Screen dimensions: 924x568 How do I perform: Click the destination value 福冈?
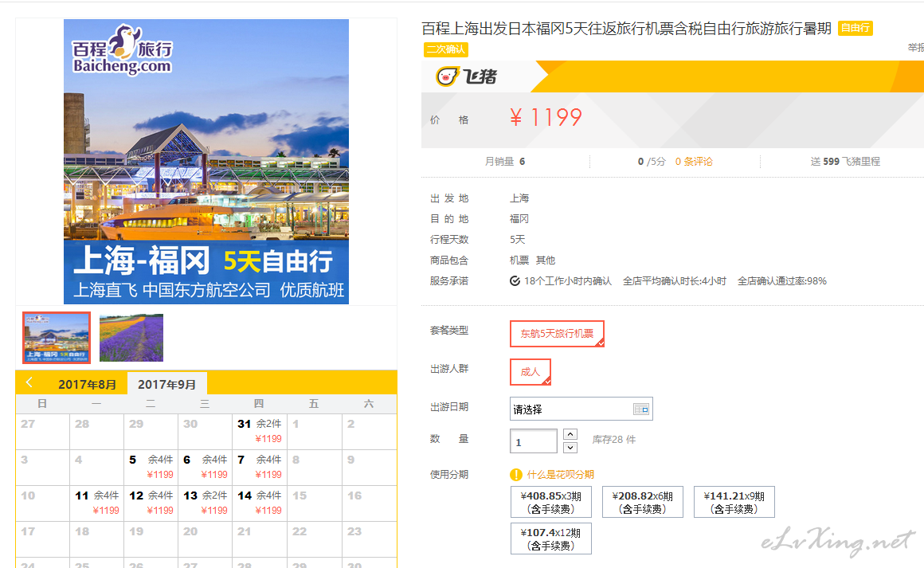point(519,218)
